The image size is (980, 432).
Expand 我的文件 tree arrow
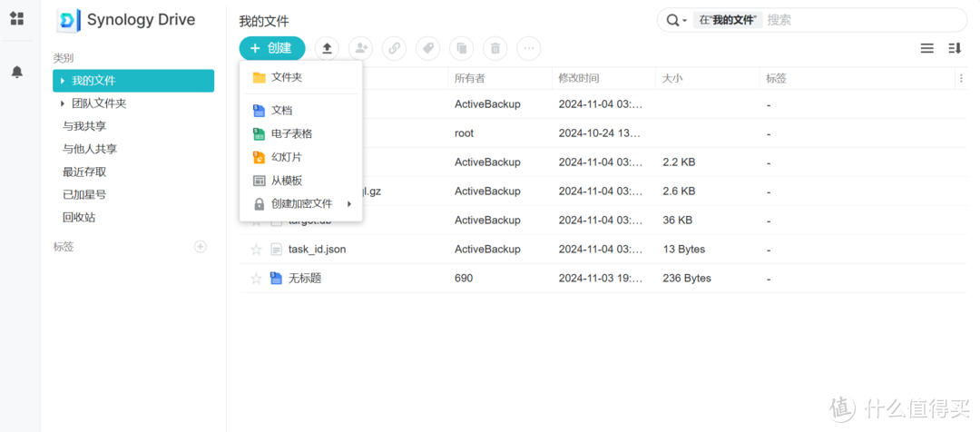(x=62, y=81)
